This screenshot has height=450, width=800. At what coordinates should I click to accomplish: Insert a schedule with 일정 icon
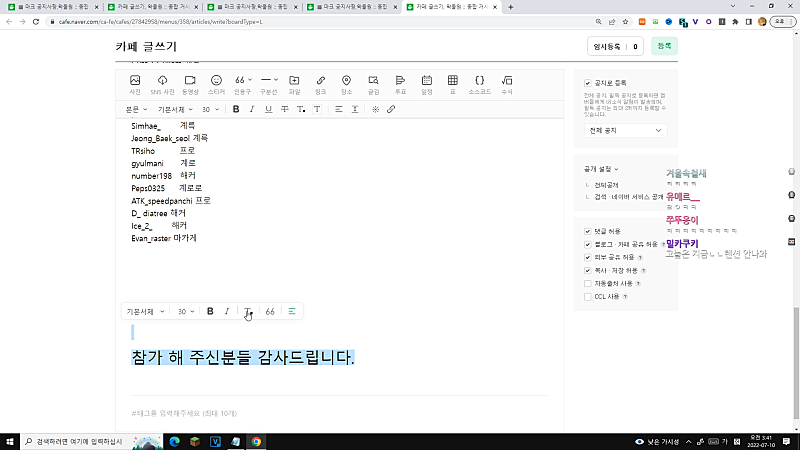pyautogui.click(x=427, y=85)
